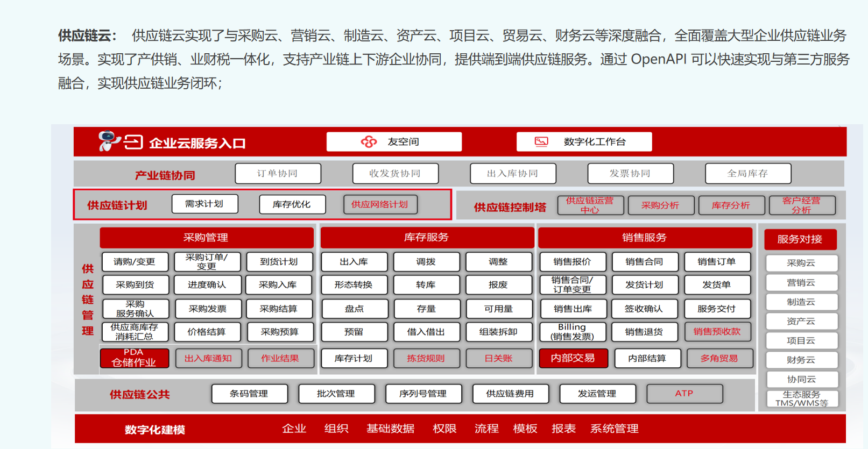The height and width of the screenshot is (449, 868).
Task: Open the 友空间 button
Action: pyautogui.click(x=394, y=141)
